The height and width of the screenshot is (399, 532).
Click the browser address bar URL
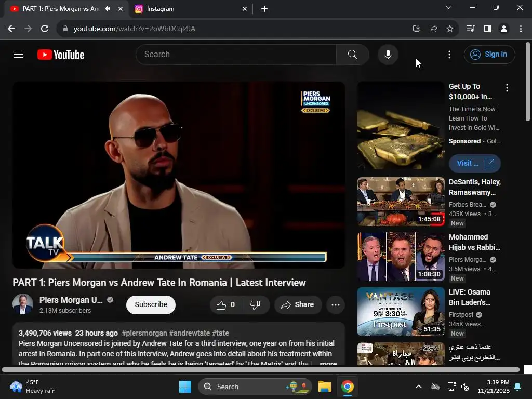135,29
